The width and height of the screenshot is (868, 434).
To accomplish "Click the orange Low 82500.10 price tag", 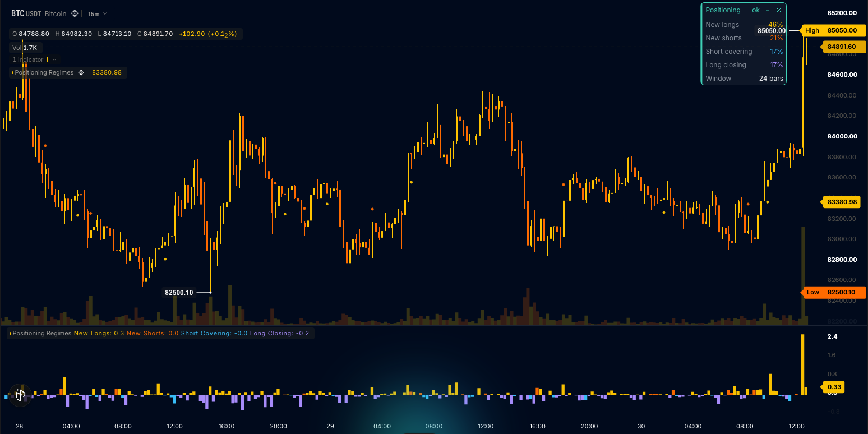I will 834,292.
